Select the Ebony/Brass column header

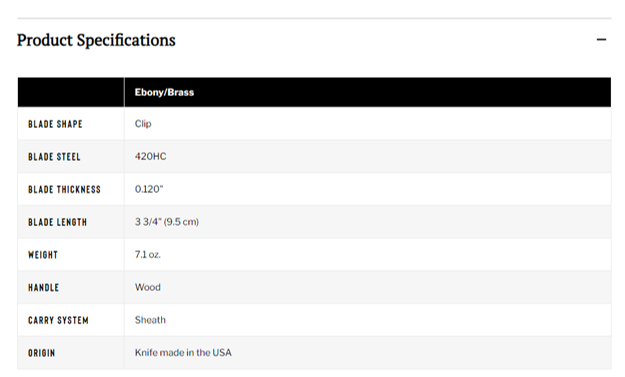164,92
